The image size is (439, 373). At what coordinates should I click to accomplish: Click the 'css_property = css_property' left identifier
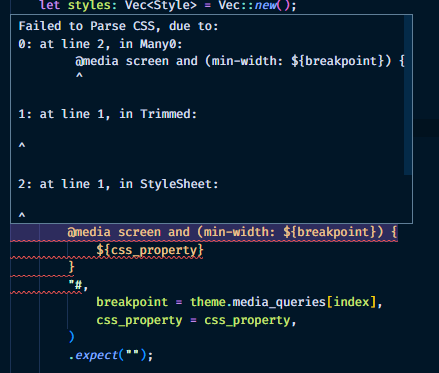click(139, 320)
